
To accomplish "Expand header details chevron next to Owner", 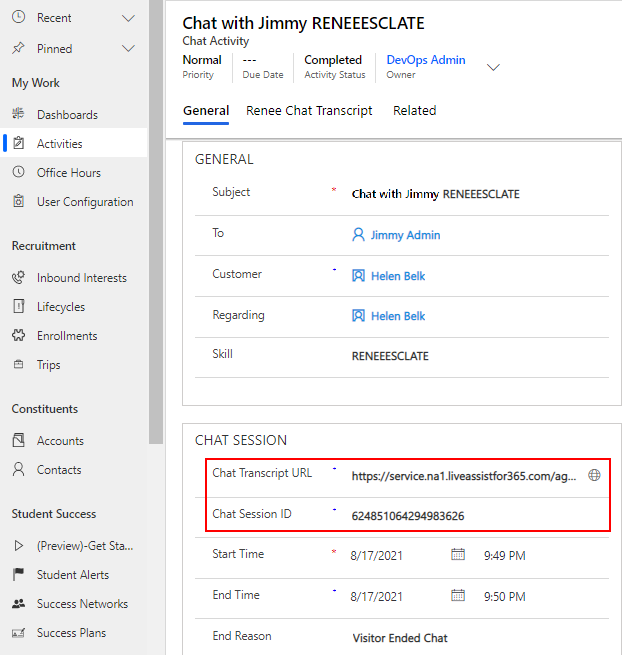I will pyautogui.click(x=492, y=67).
